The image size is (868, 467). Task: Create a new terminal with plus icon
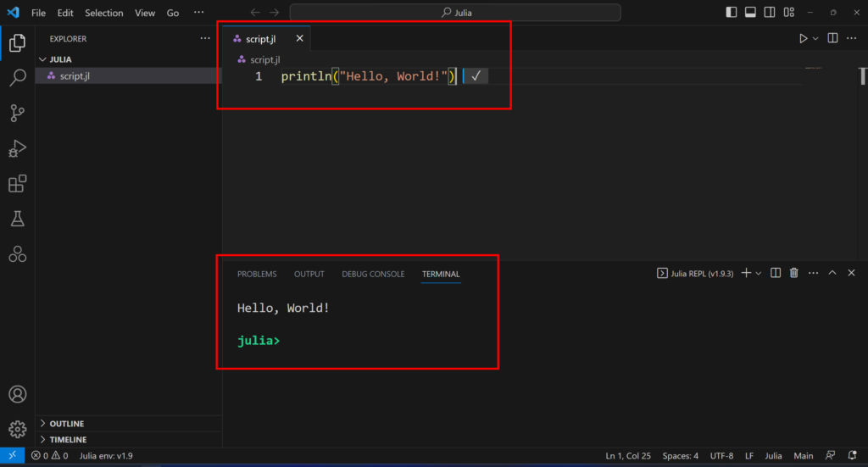pos(746,273)
